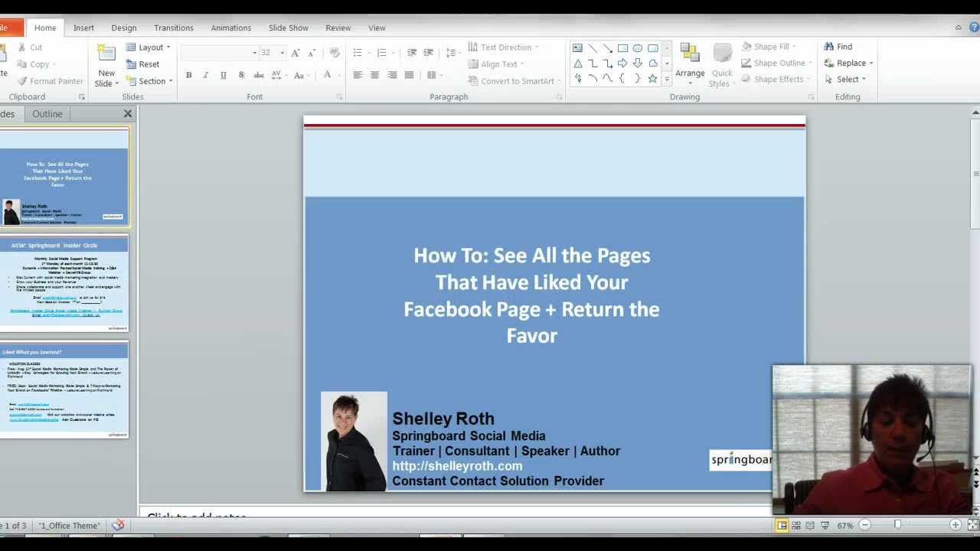The image size is (980, 551).
Task: Open the Font dialog launcher
Action: [339, 97]
